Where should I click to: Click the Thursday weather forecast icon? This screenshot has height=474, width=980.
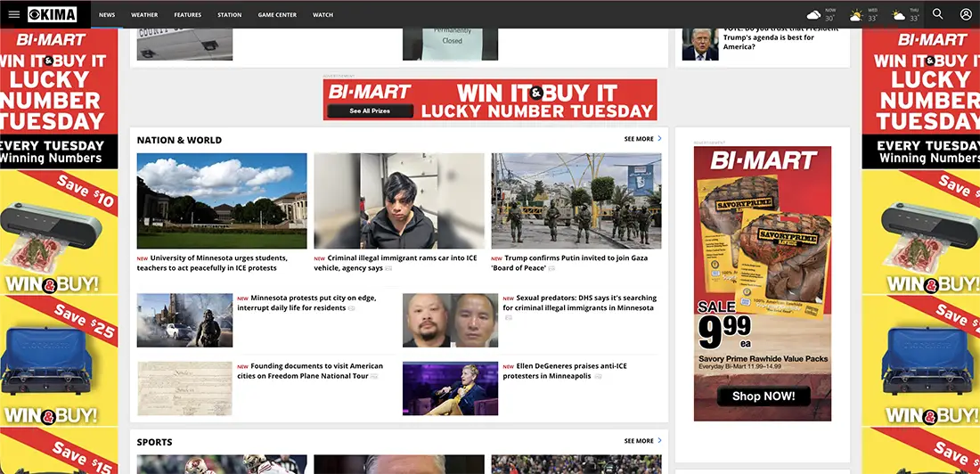point(898,14)
